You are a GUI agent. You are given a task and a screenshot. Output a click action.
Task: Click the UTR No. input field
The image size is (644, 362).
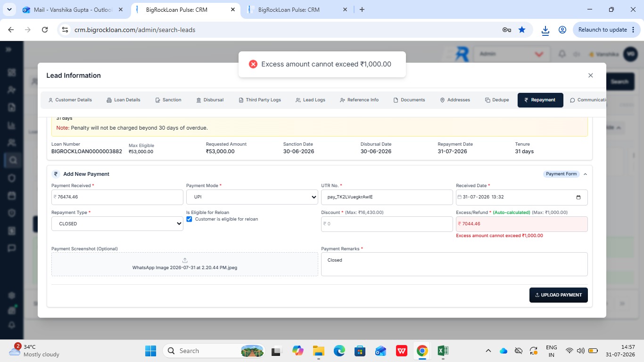(387, 197)
